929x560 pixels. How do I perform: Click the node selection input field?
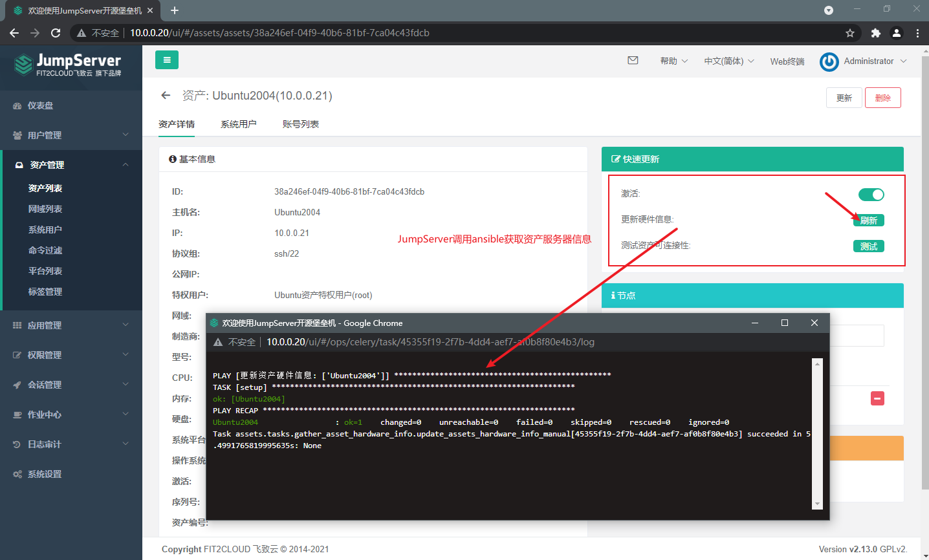point(857,336)
